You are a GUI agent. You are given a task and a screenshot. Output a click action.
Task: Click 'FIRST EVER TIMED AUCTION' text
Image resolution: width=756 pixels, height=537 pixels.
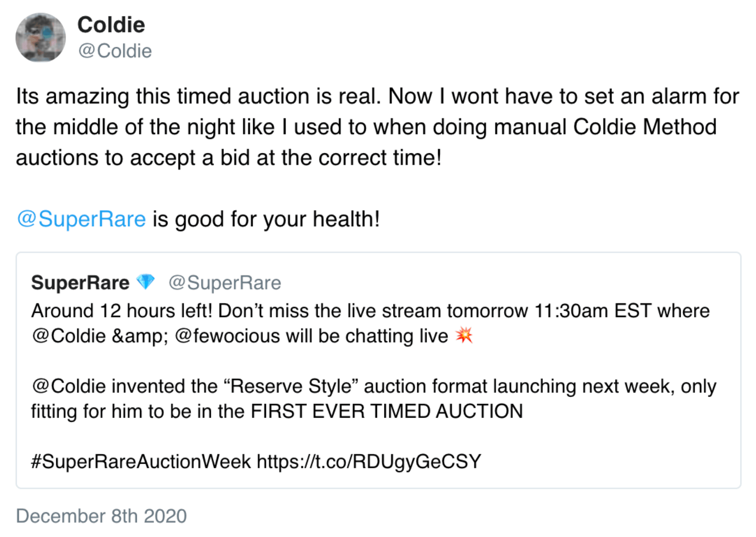(387, 411)
